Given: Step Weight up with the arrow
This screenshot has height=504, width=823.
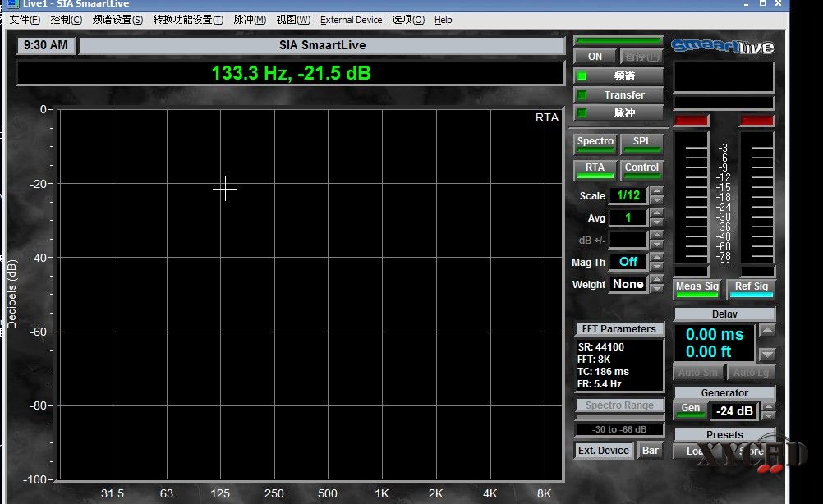Looking at the screenshot, I should click(x=656, y=280).
